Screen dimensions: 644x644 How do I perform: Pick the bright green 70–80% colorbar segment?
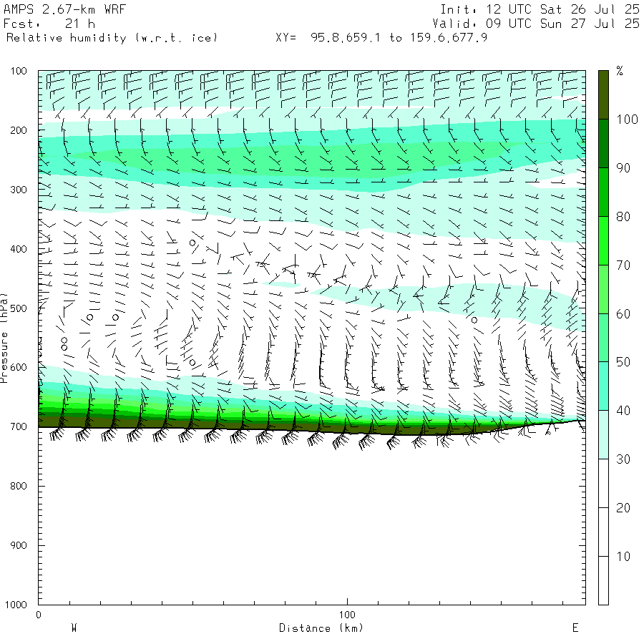click(x=603, y=240)
